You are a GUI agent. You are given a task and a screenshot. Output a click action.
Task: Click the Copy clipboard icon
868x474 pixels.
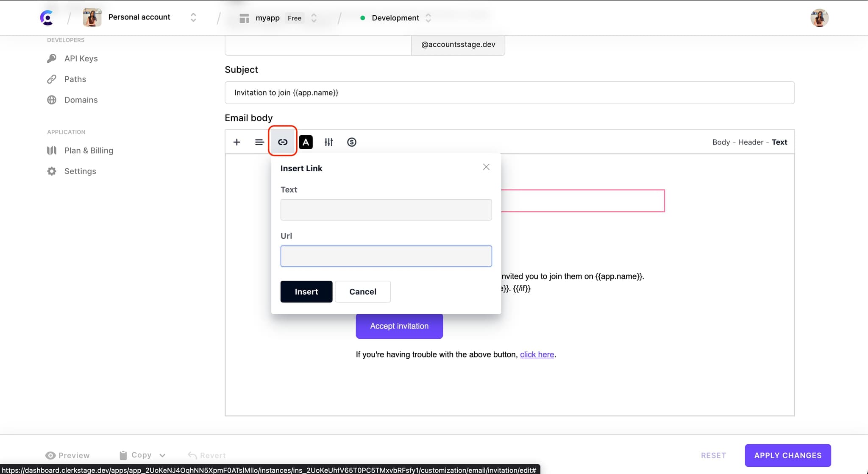[x=123, y=455]
